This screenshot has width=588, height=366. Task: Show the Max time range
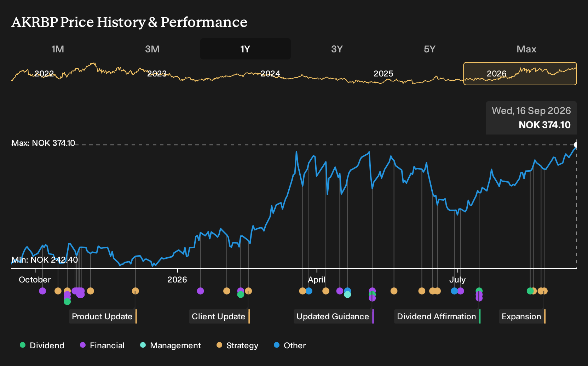pos(526,49)
